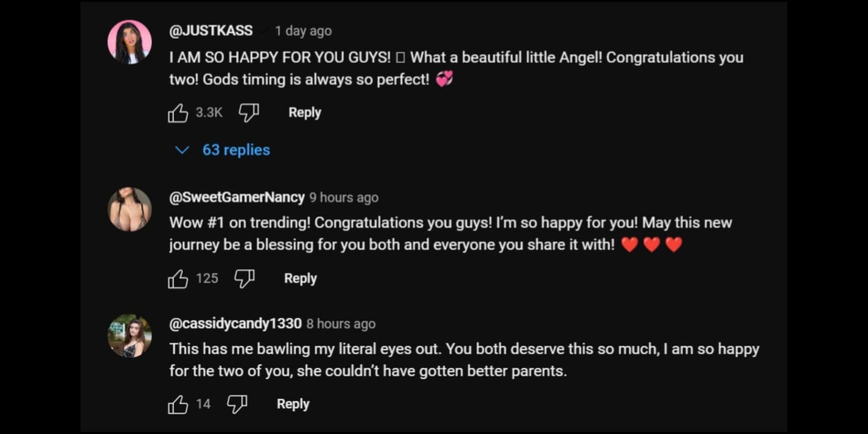Click Reply under @SweetGamerNancy's comment

[300, 278]
